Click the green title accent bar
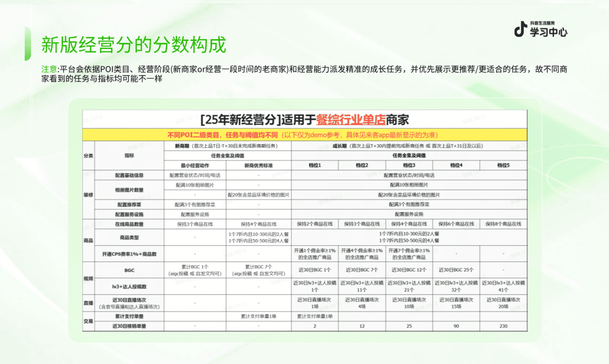The image size is (609, 364). click(28, 44)
